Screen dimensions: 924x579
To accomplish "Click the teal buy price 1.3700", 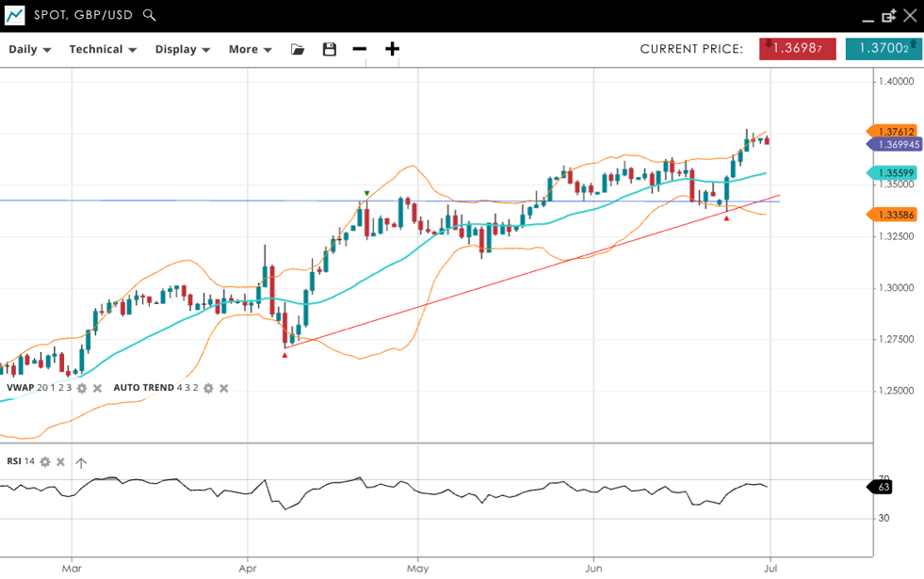I will [x=883, y=49].
